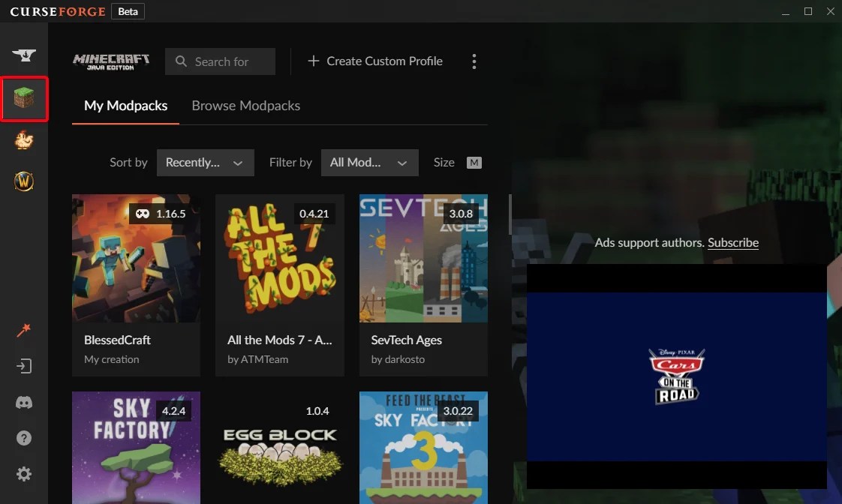The height and width of the screenshot is (504, 842).
Task: Open the Discord icon in sidebar
Action: tap(24, 402)
